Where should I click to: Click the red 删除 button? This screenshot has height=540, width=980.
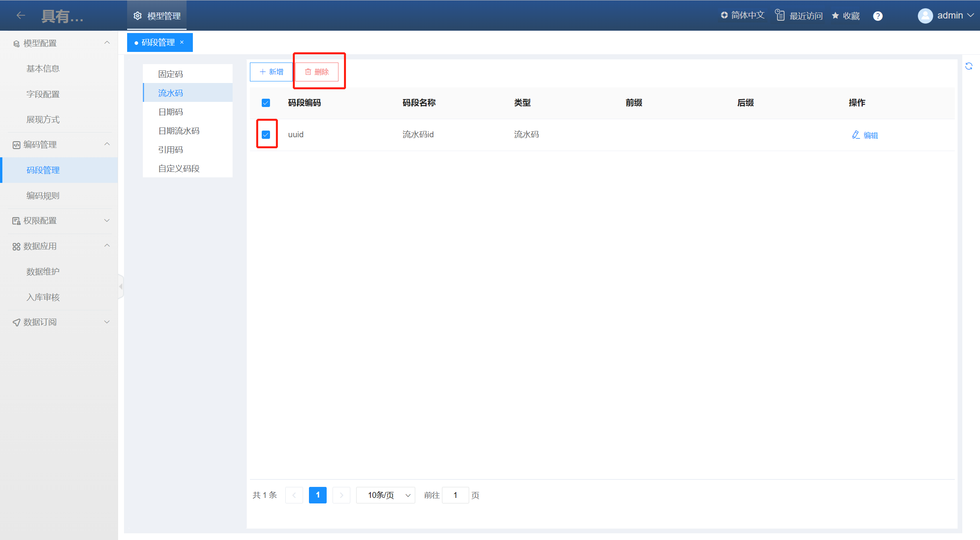[x=317, y=72]
